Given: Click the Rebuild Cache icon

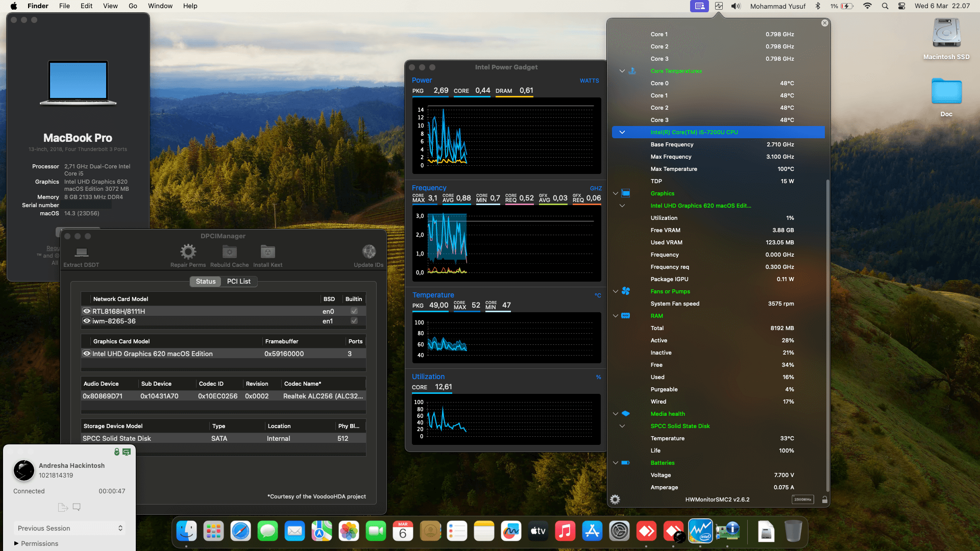Looking at the screenshot, I should click(x=229, y=252).
